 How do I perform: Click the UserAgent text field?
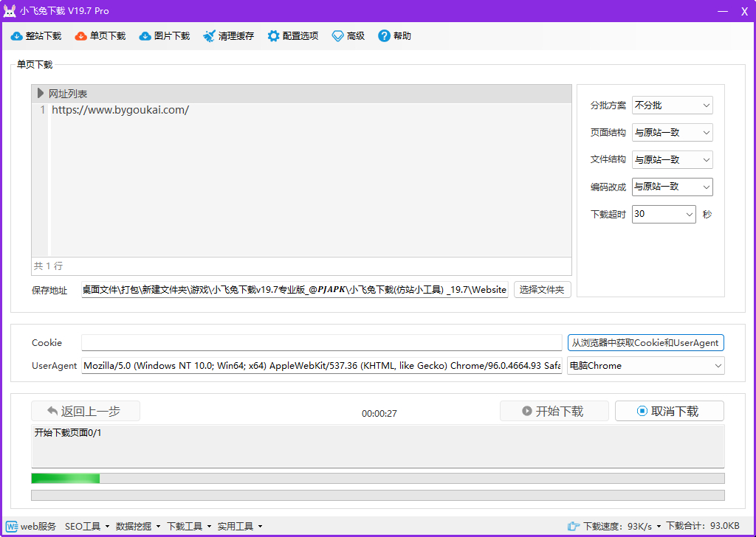coord(322,366)
